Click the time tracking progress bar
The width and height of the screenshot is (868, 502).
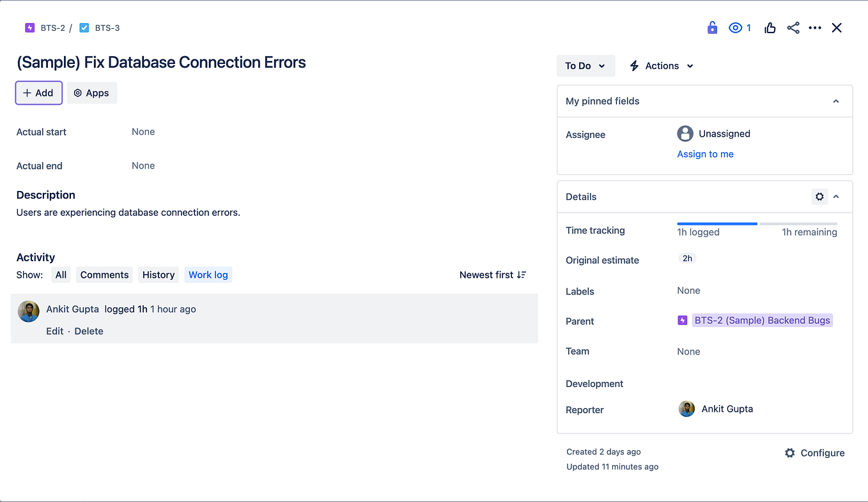(757, 224)
